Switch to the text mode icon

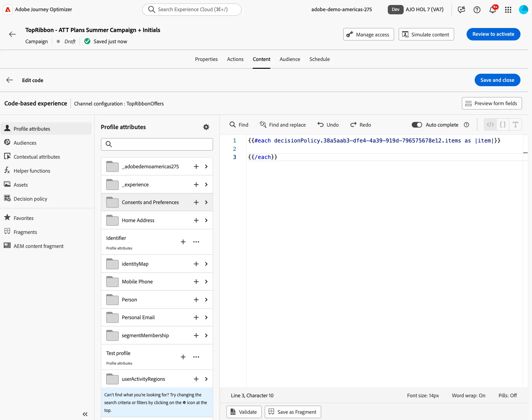(515, 125)
